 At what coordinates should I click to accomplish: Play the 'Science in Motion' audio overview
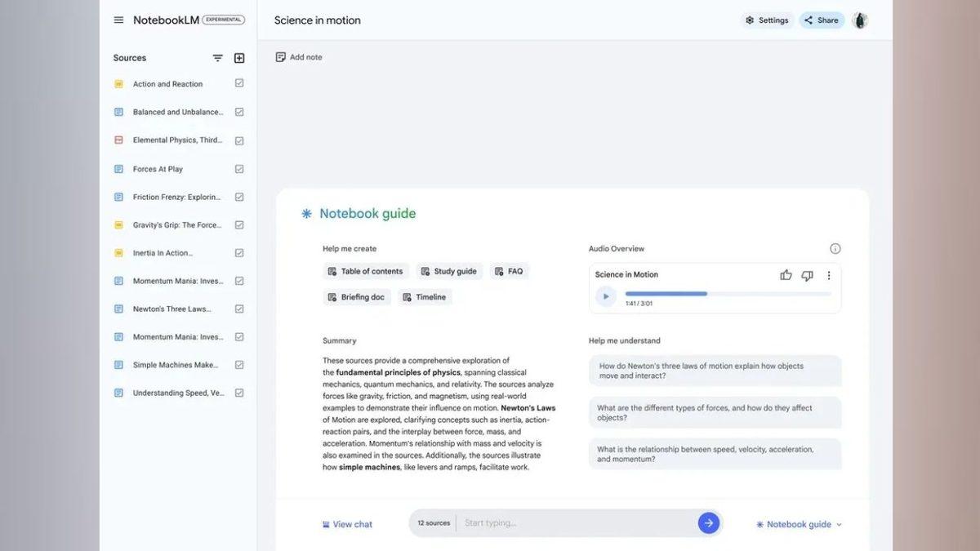[605, 295]
